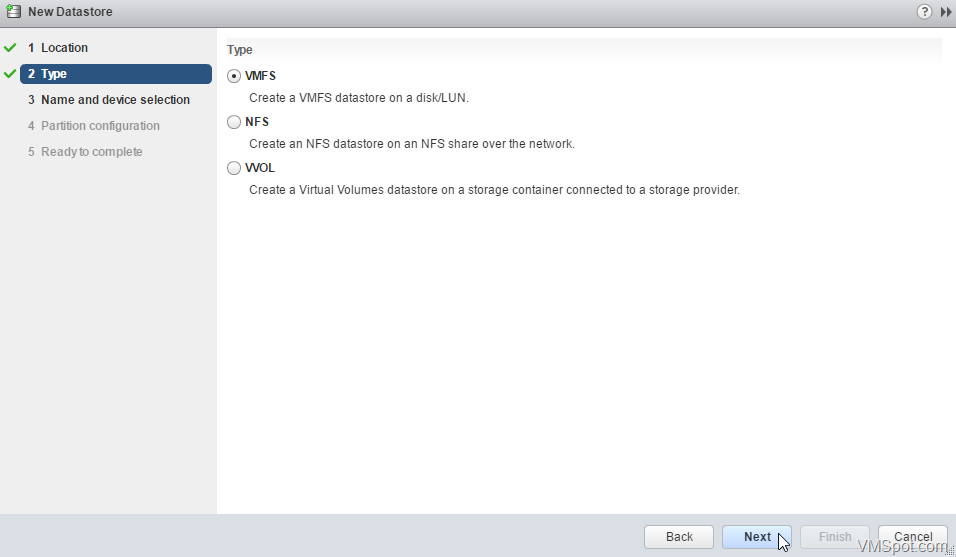
Task: Open step 3 Name and device selection
Action: pyautogui.click(x=109, y=100)
